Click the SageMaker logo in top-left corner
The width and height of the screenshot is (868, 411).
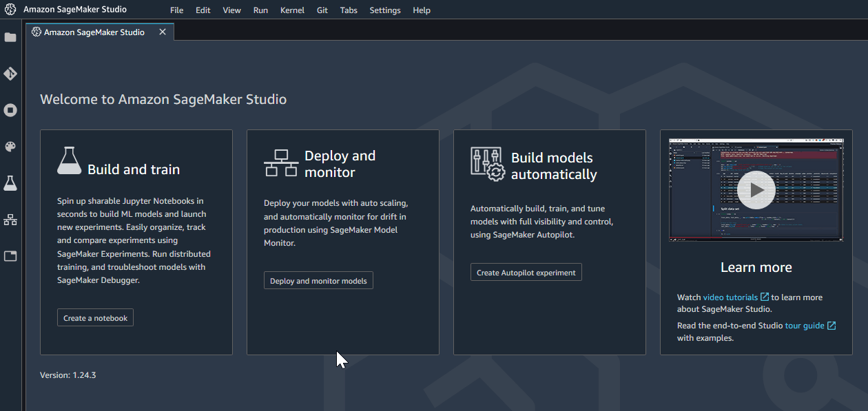[10, 10]
